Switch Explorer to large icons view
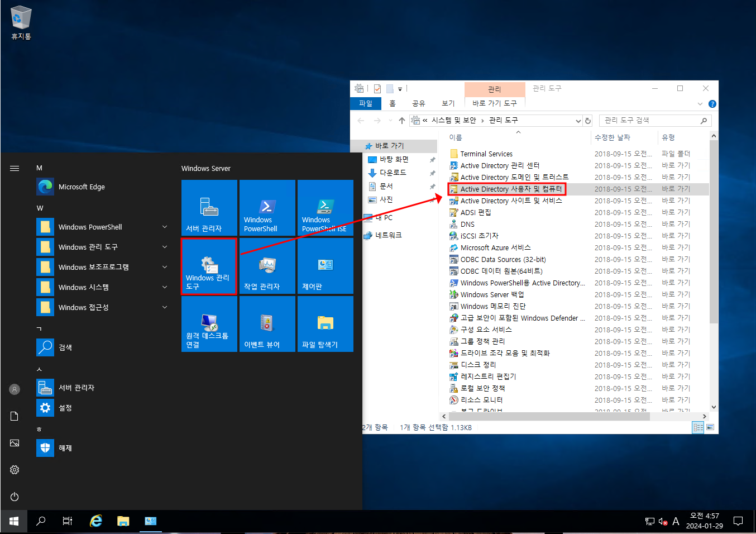The image size is (756, 534). click(x=710, y=427)
